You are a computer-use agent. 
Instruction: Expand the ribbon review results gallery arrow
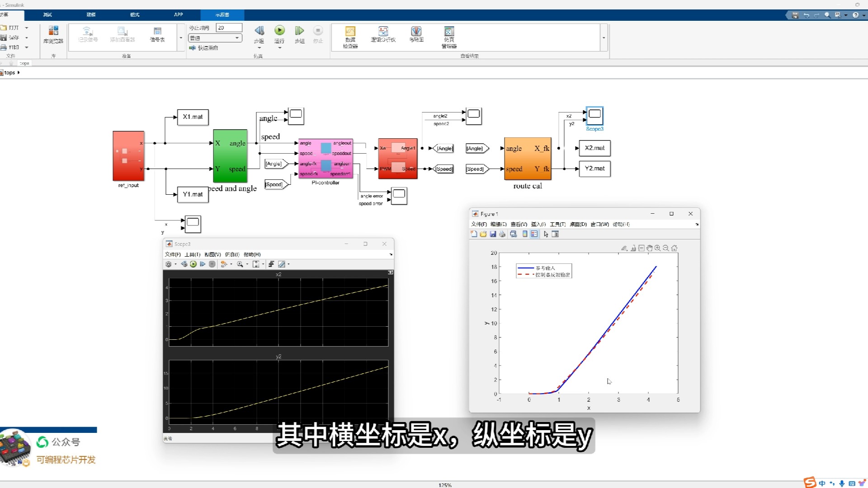pyautogui.click(x=604, y=38)
